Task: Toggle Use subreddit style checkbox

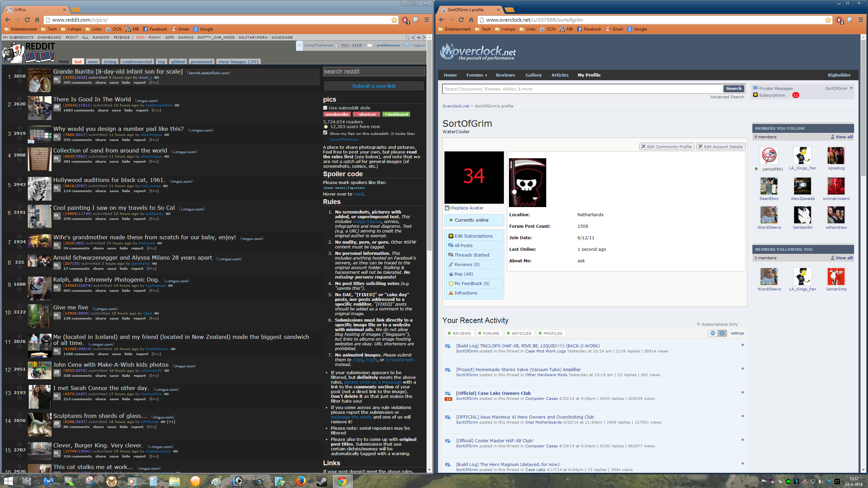Action: [x=325, y=108]
